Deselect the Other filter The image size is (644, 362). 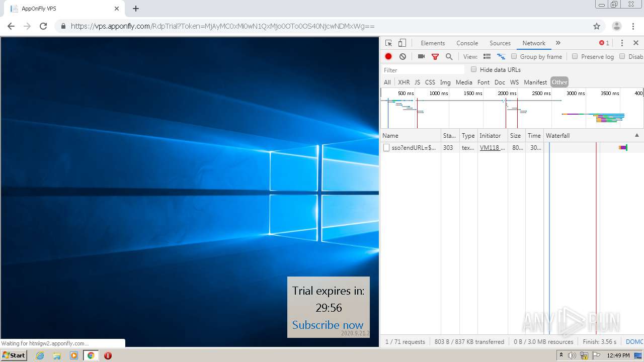(559, 82)
